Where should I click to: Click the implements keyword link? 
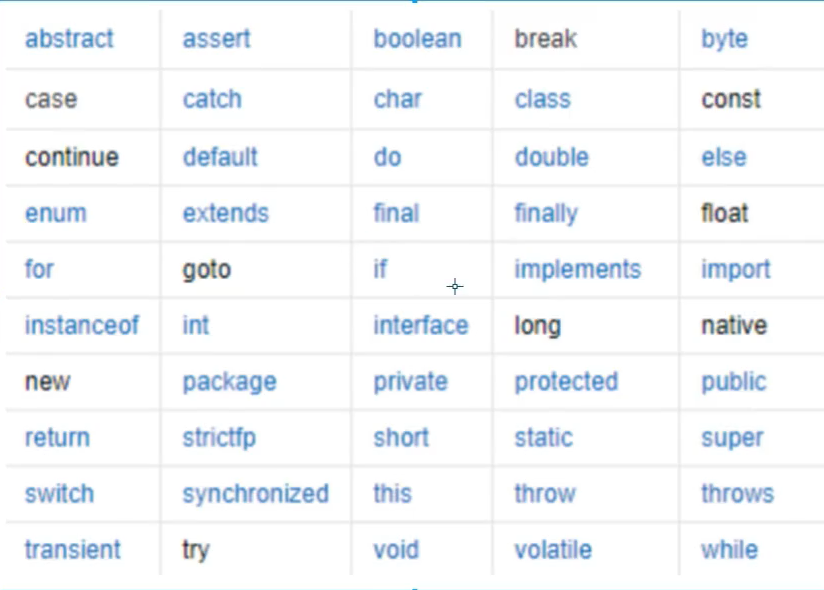pyautogui.click(x=578, y=271)
